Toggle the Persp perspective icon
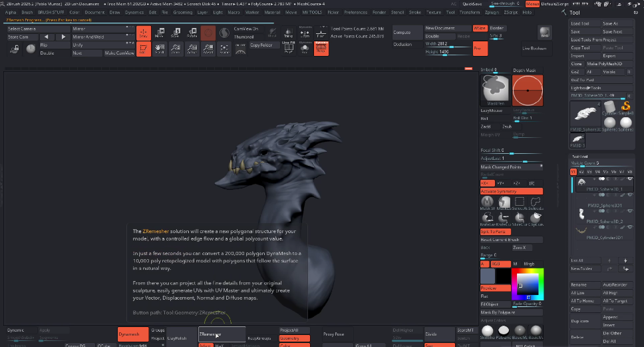Image resolution: width=644 pixels, height=347 pixels. coord(321,49)
